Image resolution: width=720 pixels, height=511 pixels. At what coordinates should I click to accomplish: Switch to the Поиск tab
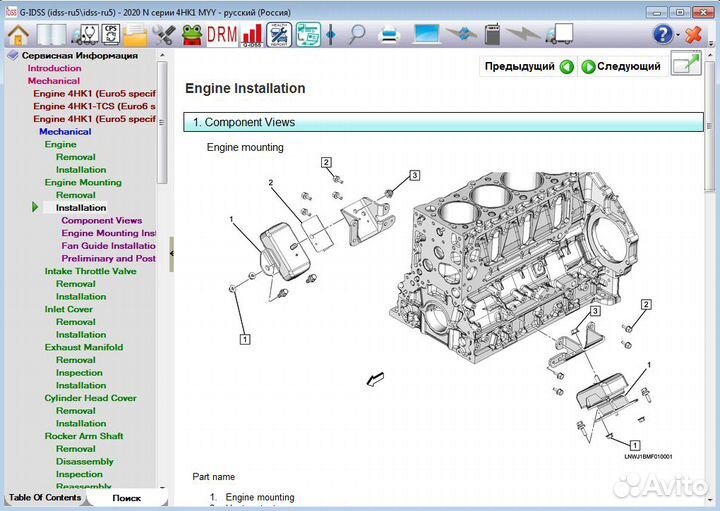[x=127, y=497]
